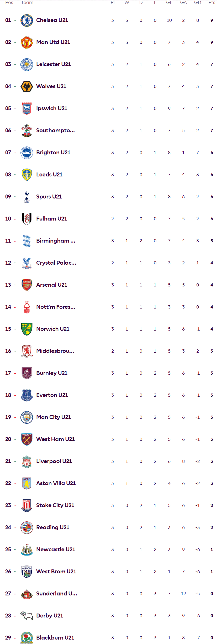Click the Derby U21 ram logo

pyautogui.click(x=27, y=616)
